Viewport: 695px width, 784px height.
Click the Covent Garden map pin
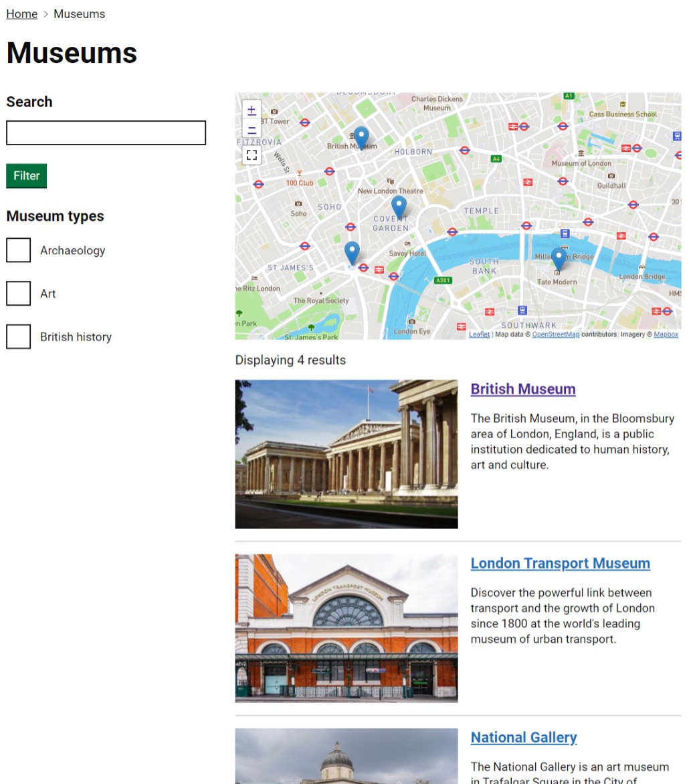point(399,206)
